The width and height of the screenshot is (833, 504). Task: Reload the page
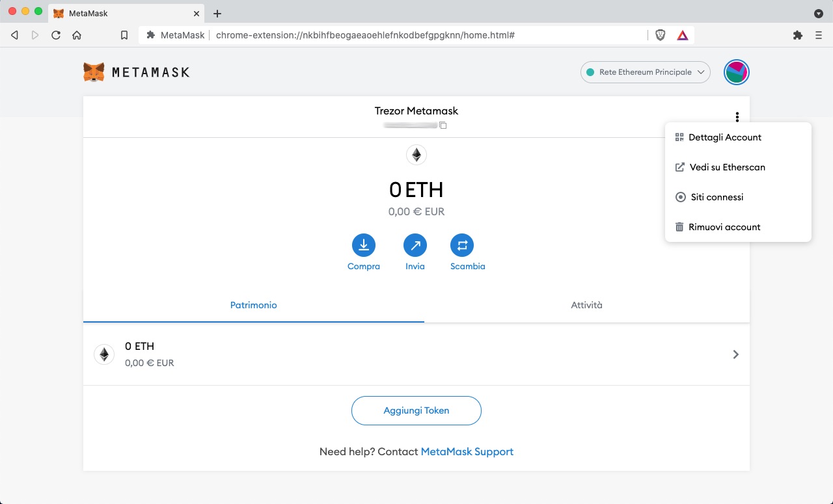click(56, 35)
